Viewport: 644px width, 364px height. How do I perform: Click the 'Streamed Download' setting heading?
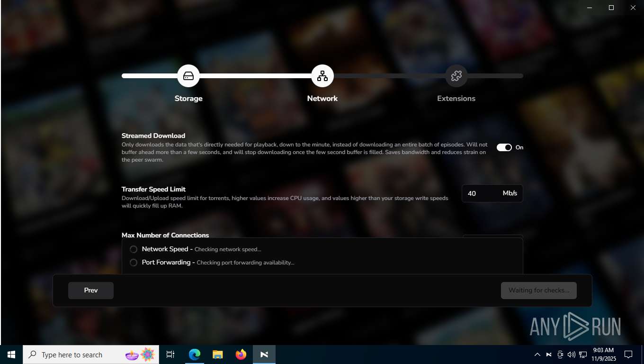click(x=153, y=136)
